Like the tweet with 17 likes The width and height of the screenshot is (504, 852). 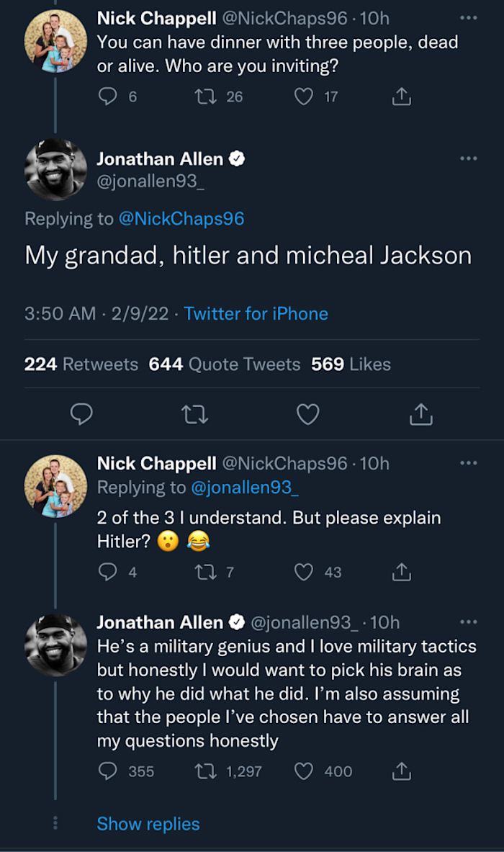(x=304, y=96)
